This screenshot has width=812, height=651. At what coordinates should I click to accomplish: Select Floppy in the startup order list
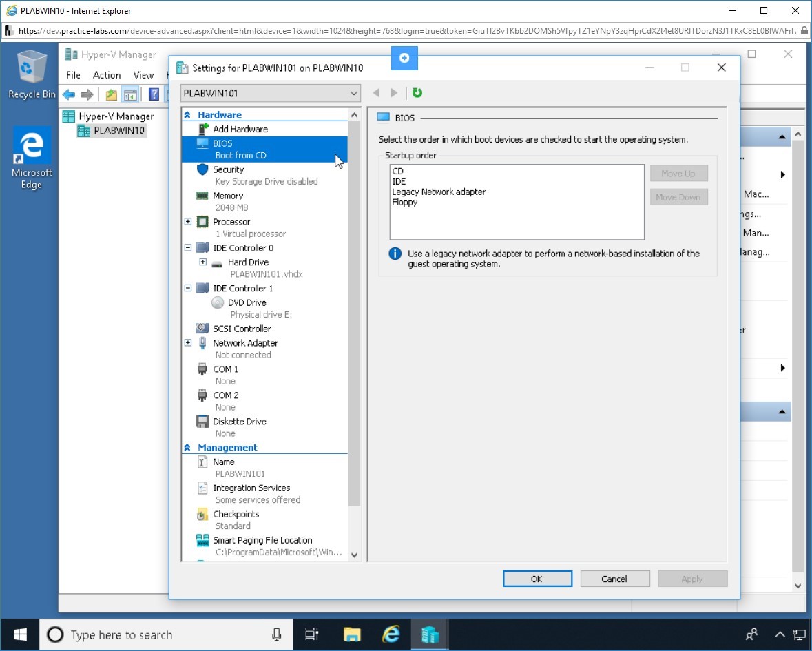pyautogui.click(x=404, y=203)
